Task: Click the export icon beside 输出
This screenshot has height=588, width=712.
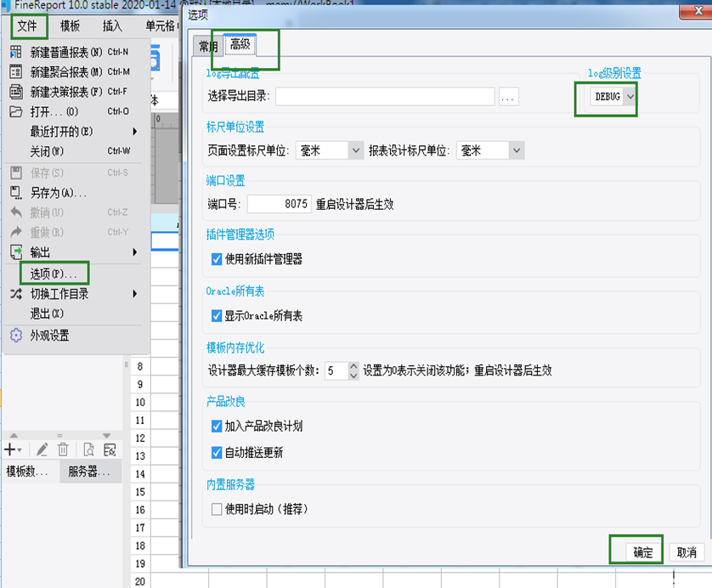Action: [x=16, y=252]
